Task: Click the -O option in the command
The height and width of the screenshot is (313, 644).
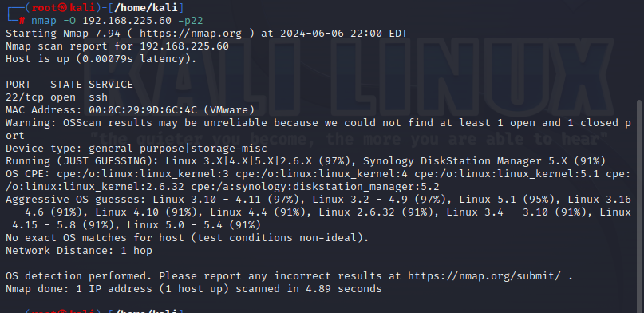Action: pos(69,21)
